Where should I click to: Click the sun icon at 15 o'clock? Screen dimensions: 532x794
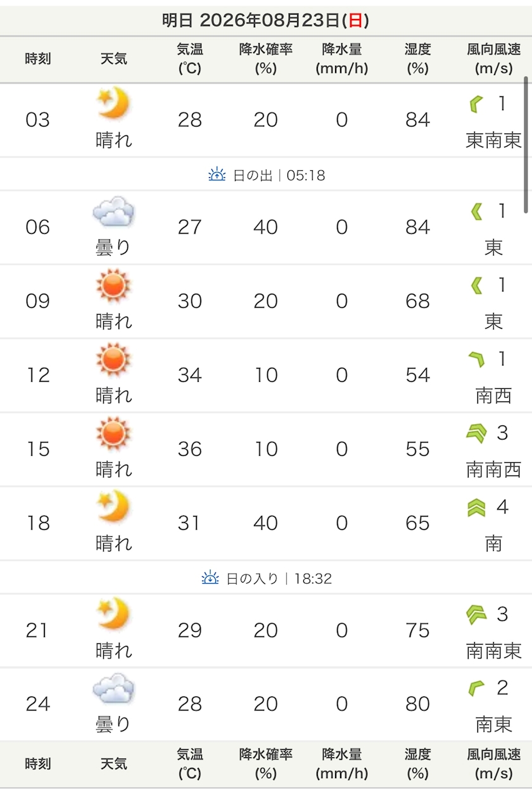113,433
